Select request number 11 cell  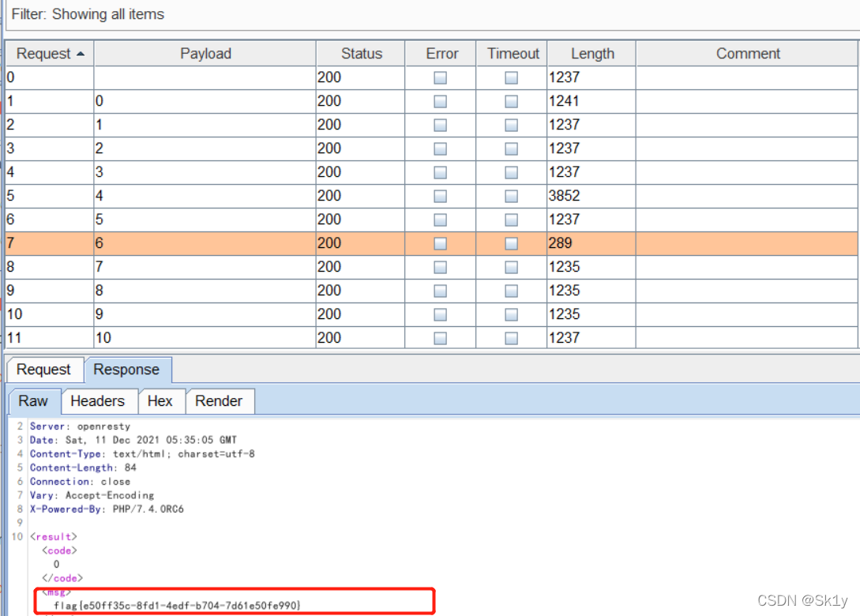[50, 338]
